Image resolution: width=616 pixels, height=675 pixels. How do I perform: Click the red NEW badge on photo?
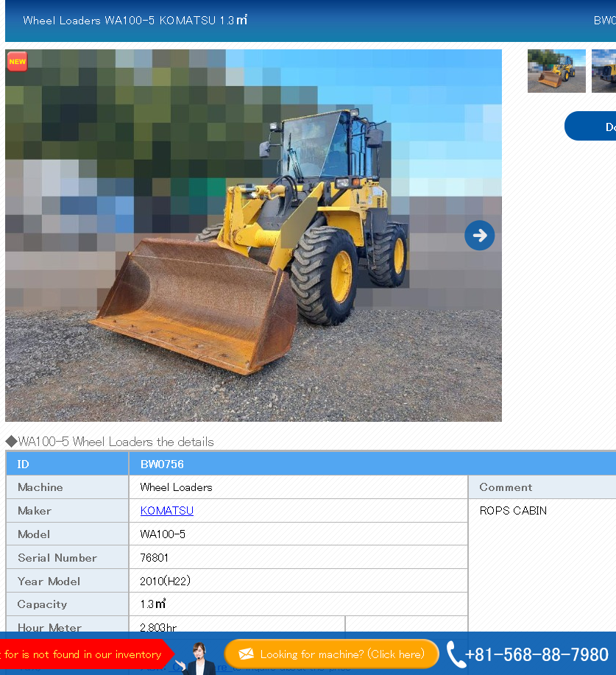coord(17,62)
